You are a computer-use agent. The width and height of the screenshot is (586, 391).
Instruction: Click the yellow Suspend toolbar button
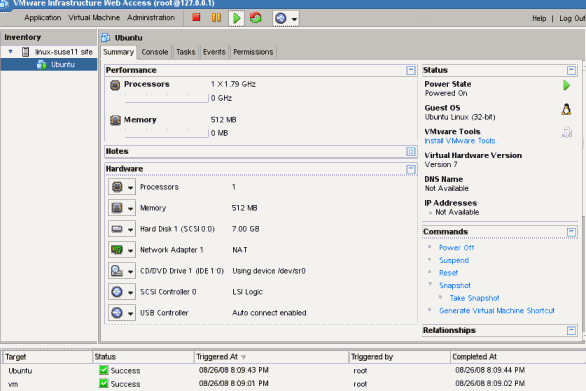click(x=216, y=18)
